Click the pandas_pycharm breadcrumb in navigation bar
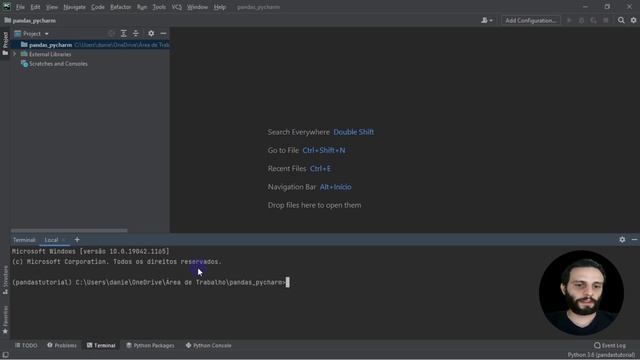The image size is (640, 360). [x=30, y=20]
